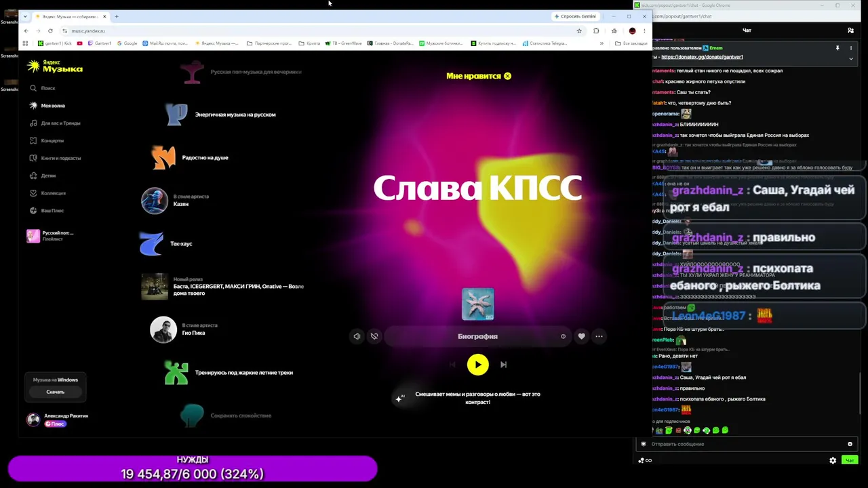Click the Chrome back arrow
The image size is (868, 488).
(x=26, y=30)
